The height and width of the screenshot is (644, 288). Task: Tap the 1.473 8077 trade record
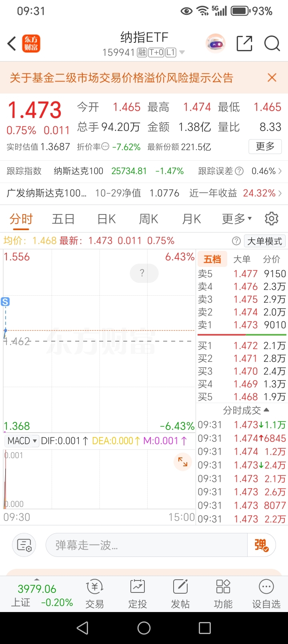(x=242, y=505)
